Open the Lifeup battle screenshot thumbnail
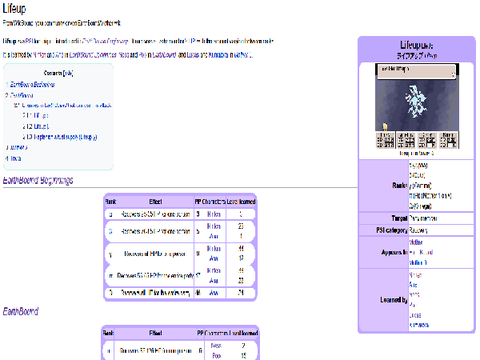This screenshot has height=360, width=480. [417, 106]
